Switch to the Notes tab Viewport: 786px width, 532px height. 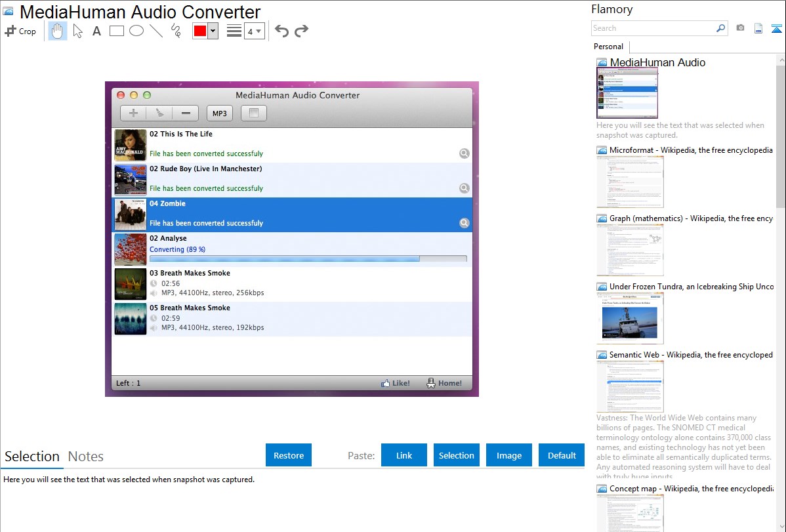[86, 457]
